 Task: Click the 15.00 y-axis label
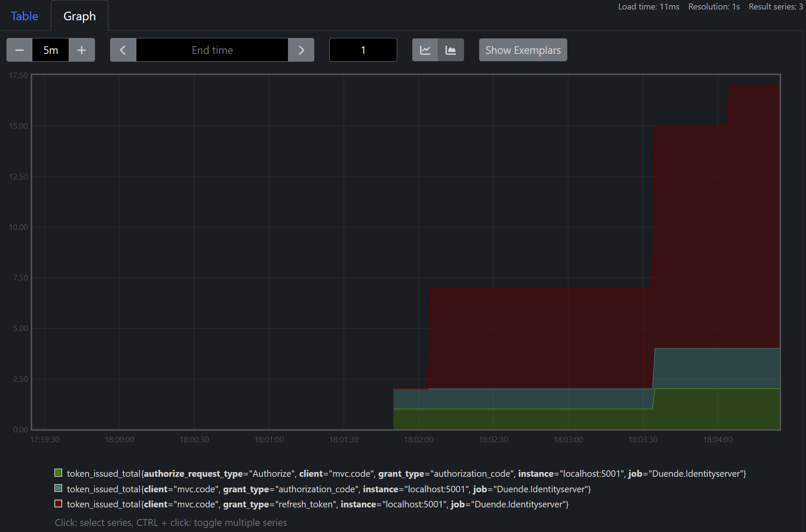(x=18, y=126)
